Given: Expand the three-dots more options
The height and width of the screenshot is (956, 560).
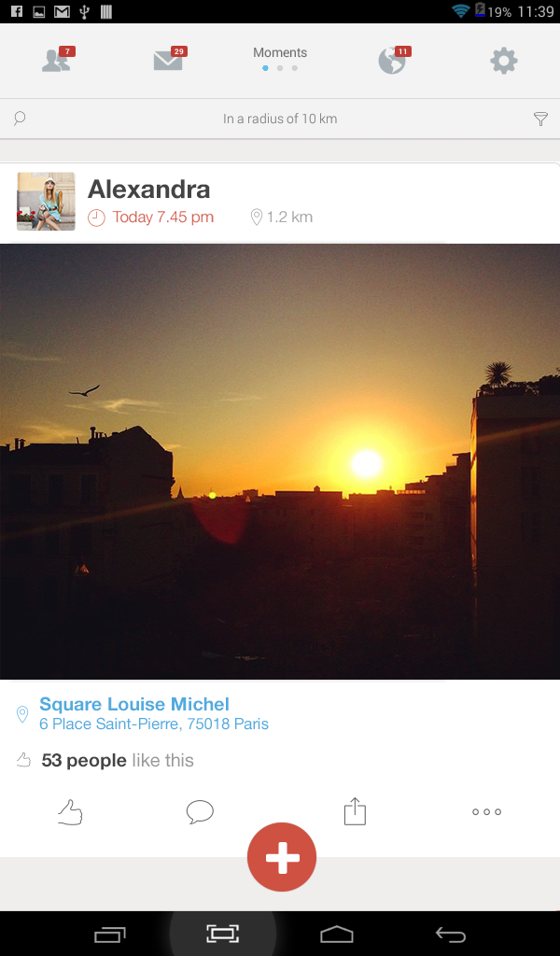Looking at the screenshot, I should [x=487, y=811].
